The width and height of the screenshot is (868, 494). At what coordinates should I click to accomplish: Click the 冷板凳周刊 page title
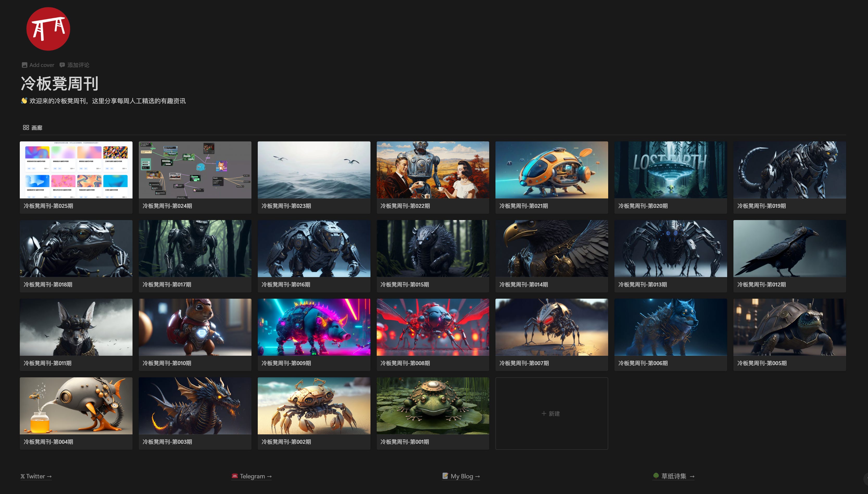60,84
